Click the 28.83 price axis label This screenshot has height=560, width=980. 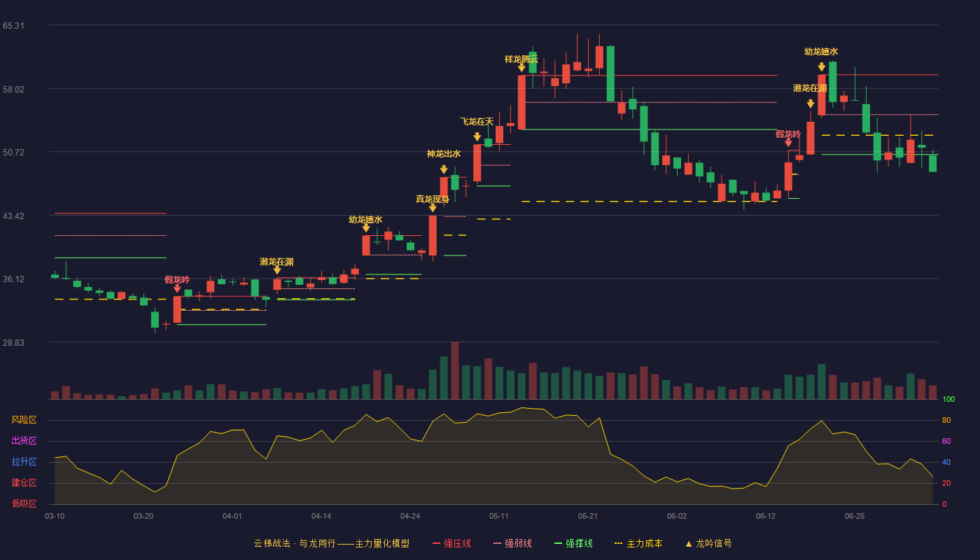pyautogui.click(x=13, y=343)
